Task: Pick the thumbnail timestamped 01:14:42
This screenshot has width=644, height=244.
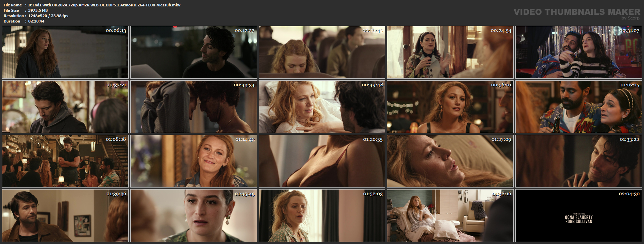Action: pos(194,161)
